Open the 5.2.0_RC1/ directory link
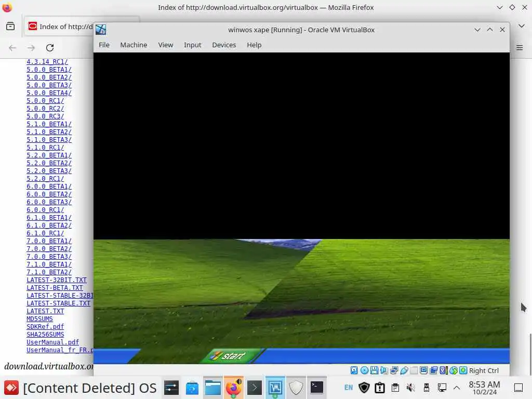Image resolution: width=532 pixels, height=399 pixels. pos(45,179)
